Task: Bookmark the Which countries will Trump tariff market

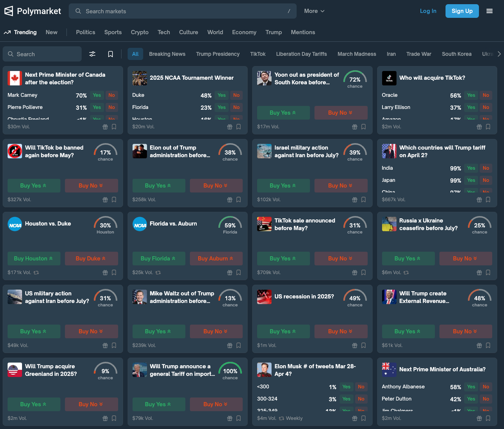Action: (x=488, y=200)
